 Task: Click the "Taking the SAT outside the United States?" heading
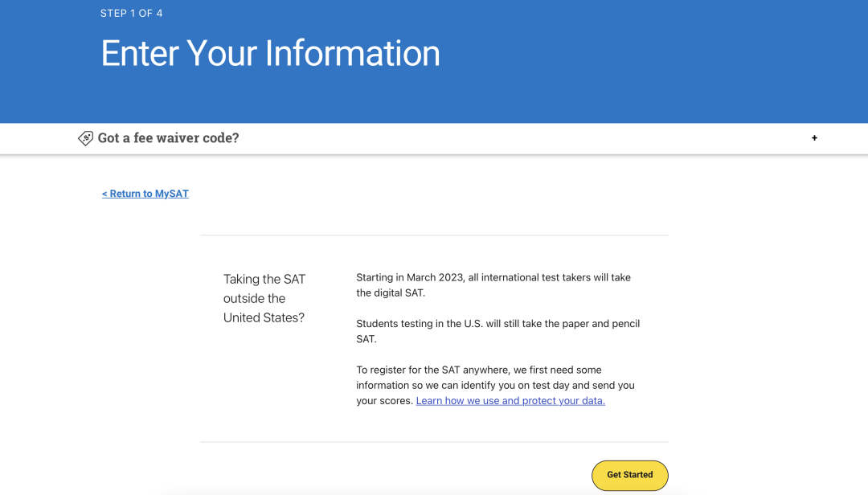tap(264, 298)
